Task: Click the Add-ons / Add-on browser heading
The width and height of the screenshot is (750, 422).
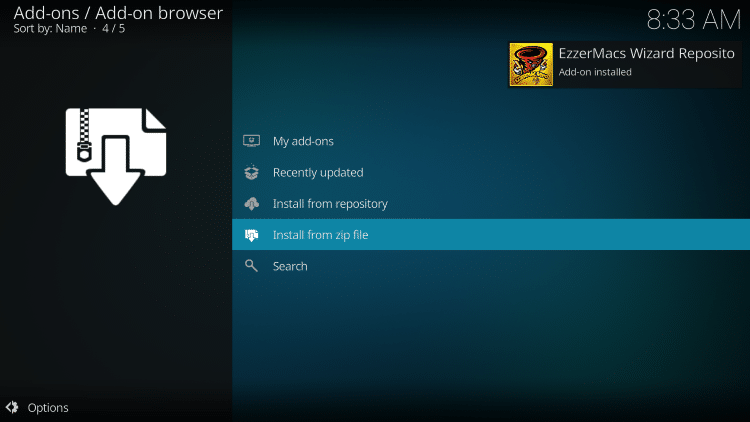Action: (118, 13)
